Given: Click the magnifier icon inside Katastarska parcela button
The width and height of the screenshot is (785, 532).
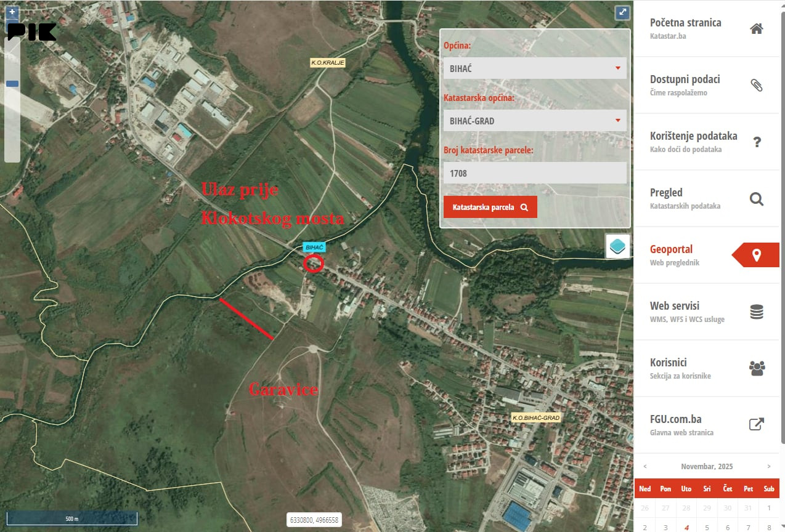Looking at the screenshot, I should 524,208.
